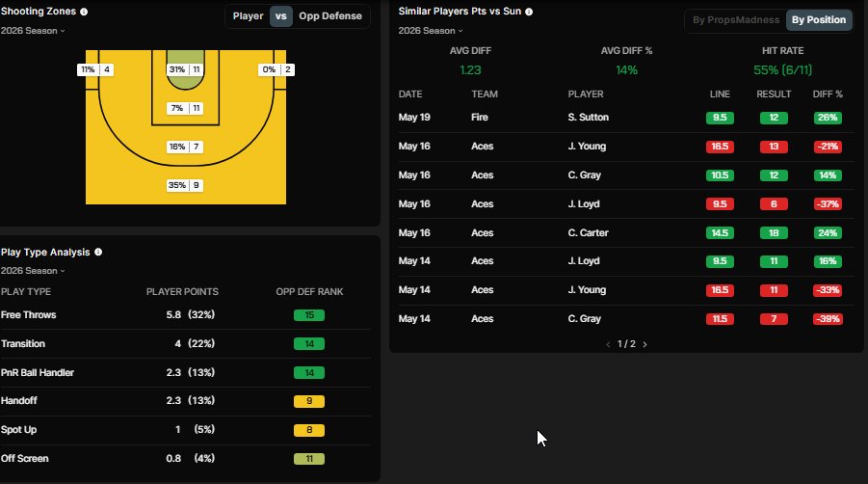Viewport: 868px width, 484px height.
Task: Click PLAYER POINTS column header
Action: 182,292
